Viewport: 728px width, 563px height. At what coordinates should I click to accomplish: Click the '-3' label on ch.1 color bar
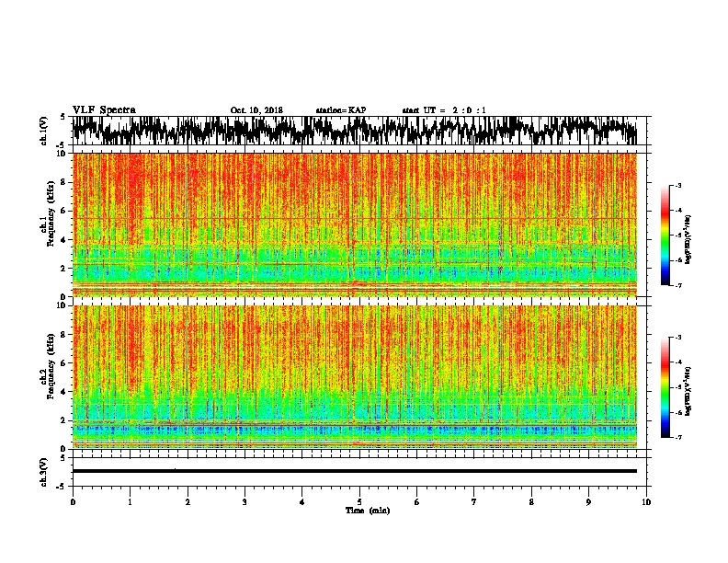click(x=677, y=186)
